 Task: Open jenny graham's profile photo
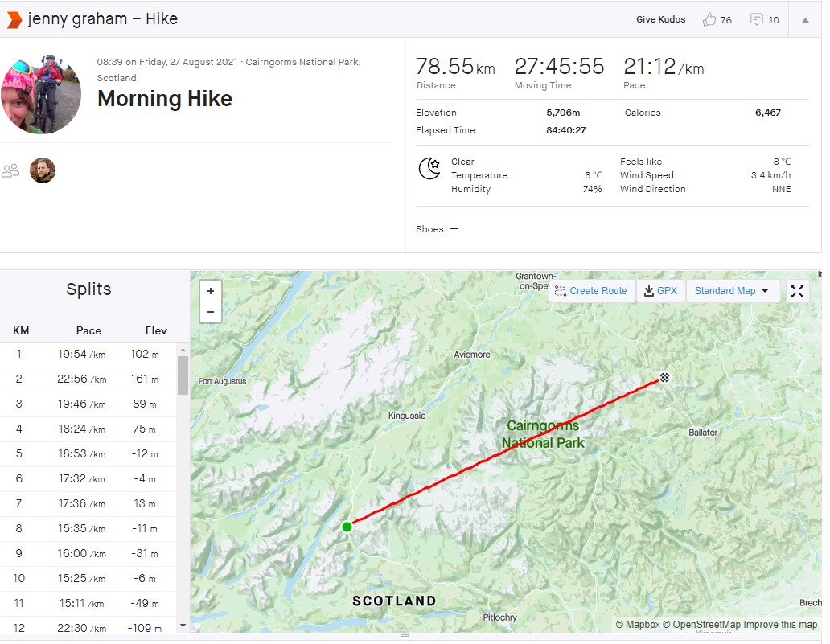pos(40,93)
